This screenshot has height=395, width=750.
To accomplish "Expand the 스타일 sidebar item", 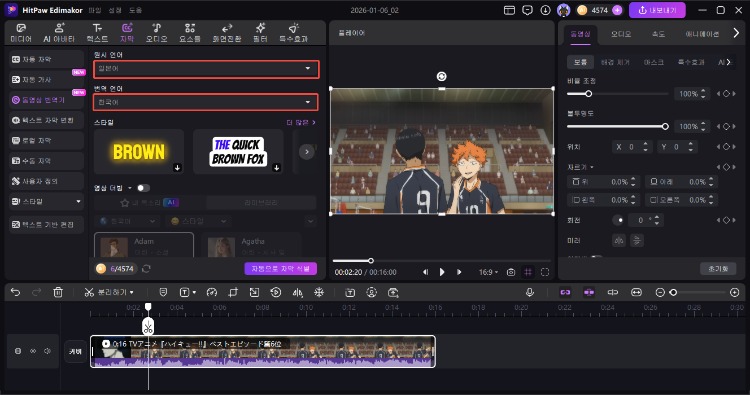I will pyautogui.click(x=46, y=201).
